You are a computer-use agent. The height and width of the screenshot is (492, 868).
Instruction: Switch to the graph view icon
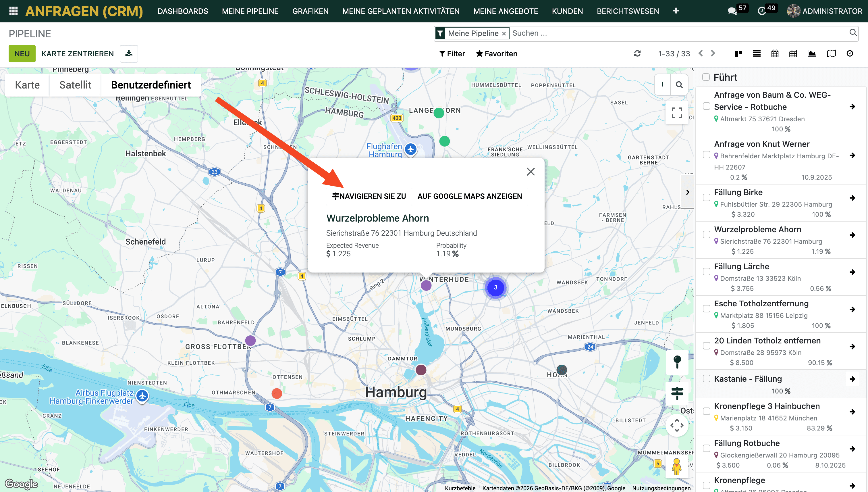coord(812,53)
